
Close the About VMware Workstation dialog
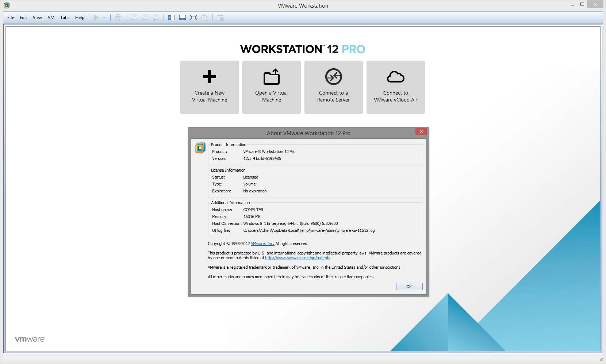(x=421, y=132)
